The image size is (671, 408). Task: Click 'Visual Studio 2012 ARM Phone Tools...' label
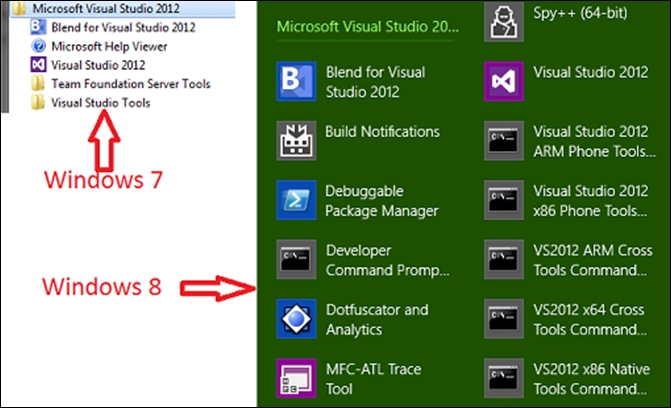(x=594, y=141)
